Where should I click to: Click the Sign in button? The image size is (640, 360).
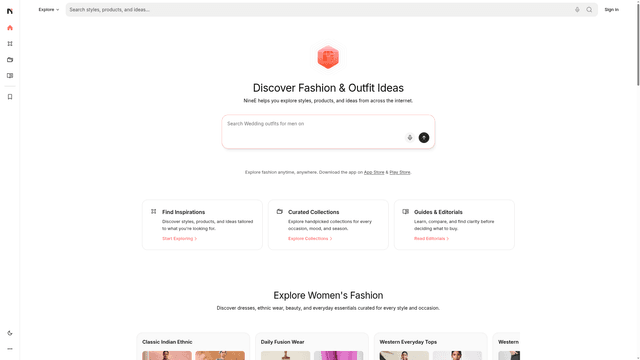tap(611, 9)
